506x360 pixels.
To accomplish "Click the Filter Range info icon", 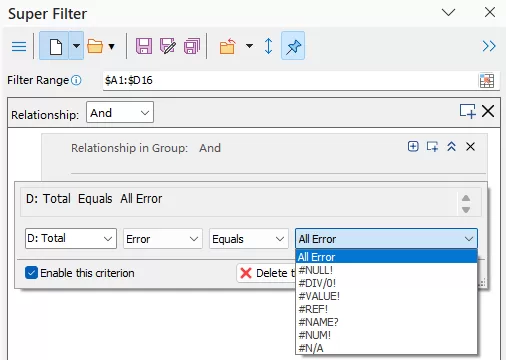I will pos(76,80).
